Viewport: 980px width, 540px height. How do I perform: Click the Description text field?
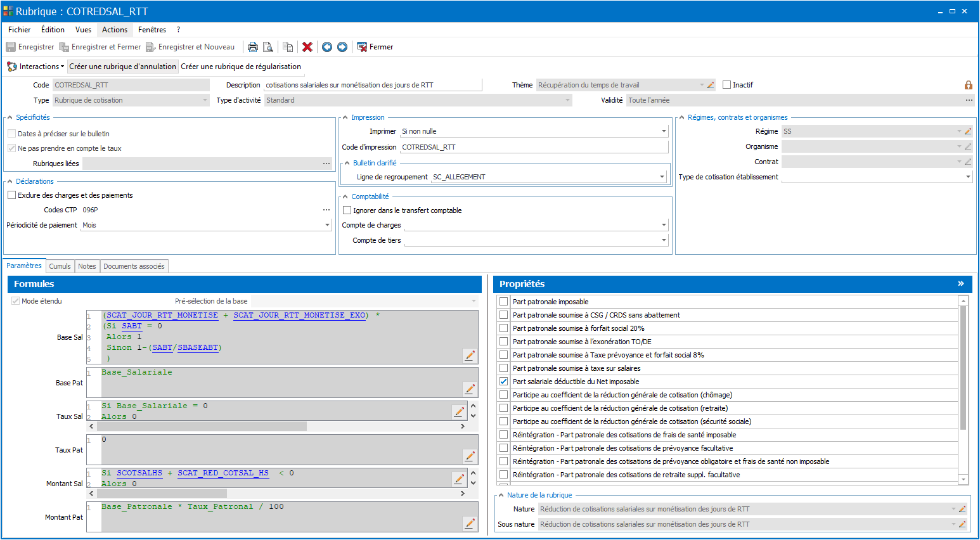[x=373, y=85]
